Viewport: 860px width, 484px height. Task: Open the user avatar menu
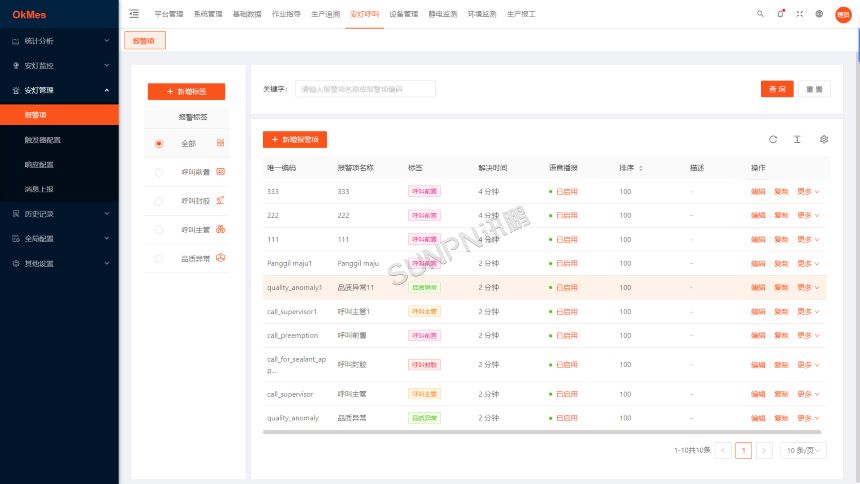(x=843, y=15)
